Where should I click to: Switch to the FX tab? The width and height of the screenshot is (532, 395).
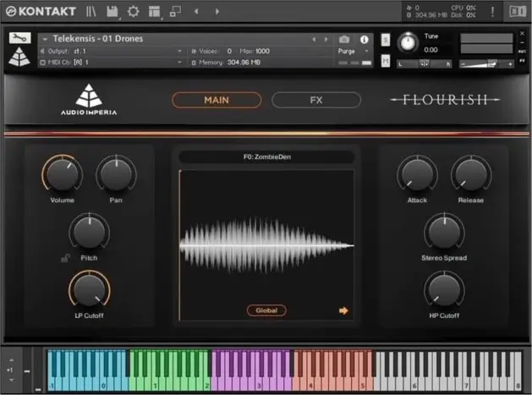coord(315,100)
